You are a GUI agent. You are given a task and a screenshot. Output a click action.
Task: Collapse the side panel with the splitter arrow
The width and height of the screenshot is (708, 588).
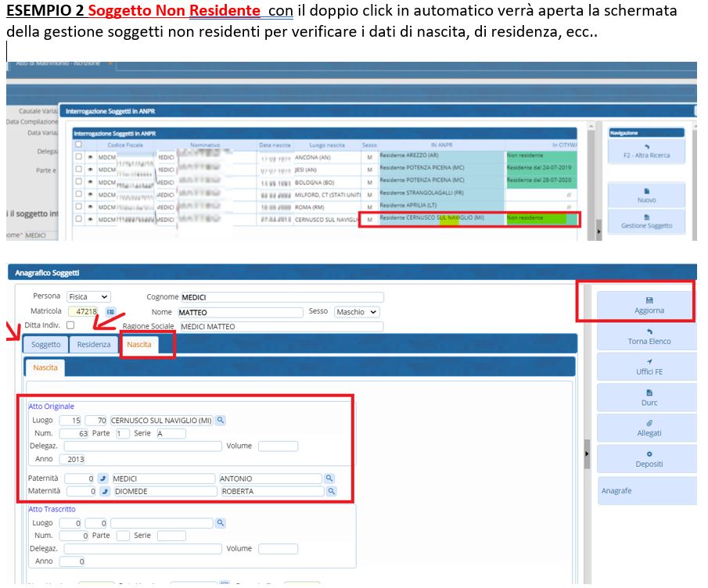pyautogui.click(x=587, y=452)
